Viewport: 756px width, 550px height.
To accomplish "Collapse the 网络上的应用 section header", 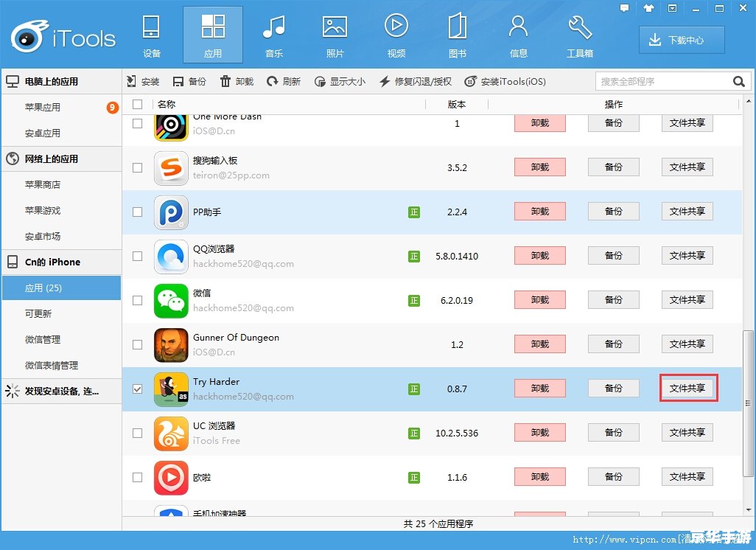I will [61, 159].
